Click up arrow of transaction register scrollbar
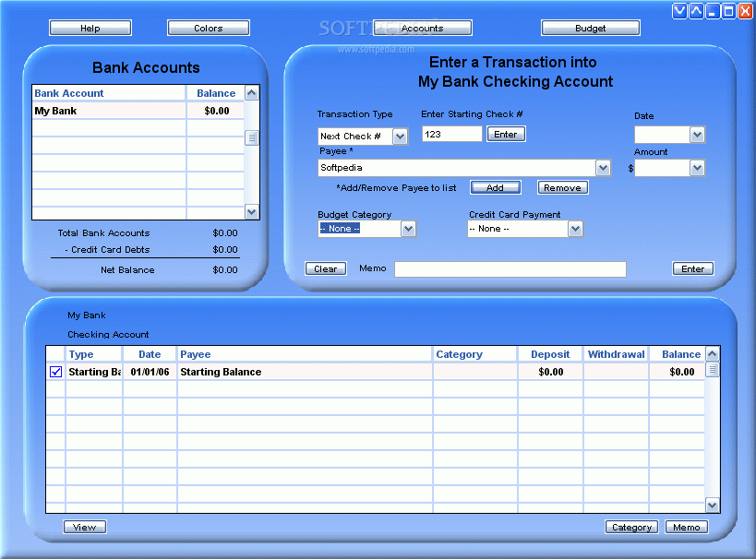The width and height of the screenshot is (756, 559). [712, 354]
